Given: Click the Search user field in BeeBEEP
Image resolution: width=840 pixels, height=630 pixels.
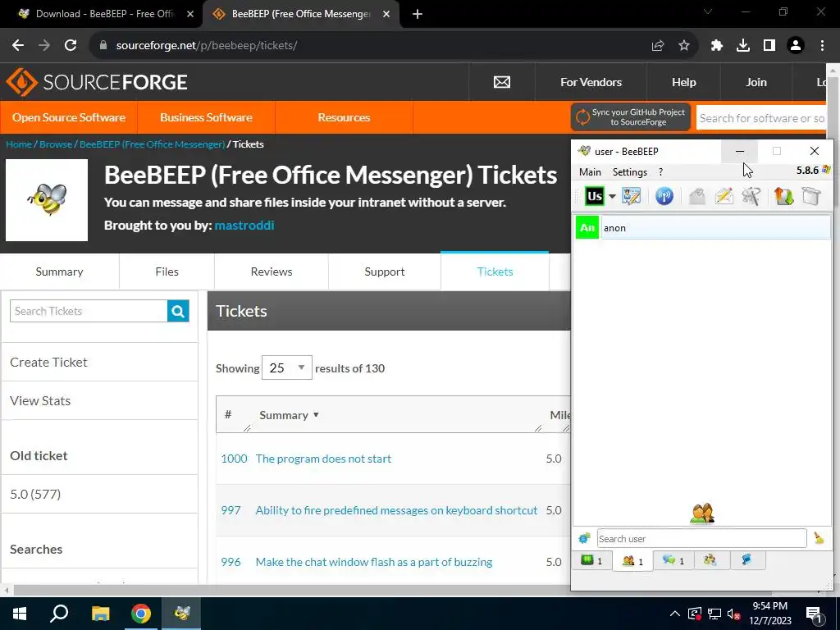Looking at the screenshot, I should coord(702,538).
